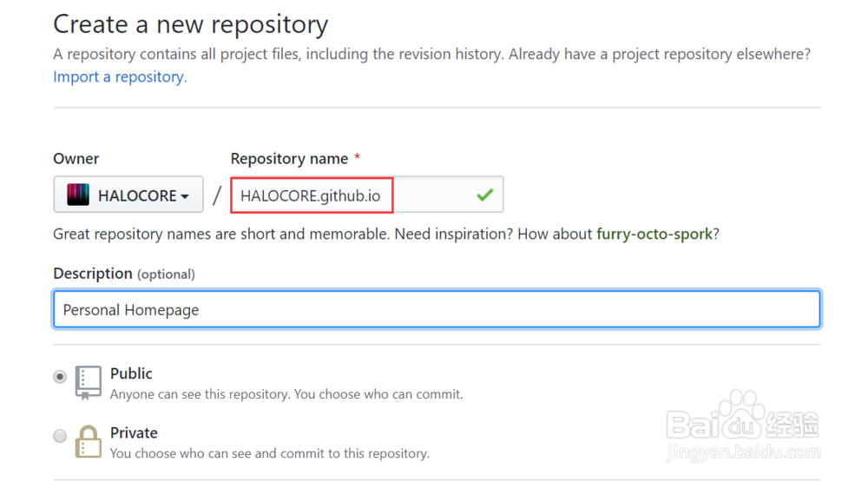This screenshot has width=868, height=482.
Task: Click the red required asterisk
Action: click(358, 157)
